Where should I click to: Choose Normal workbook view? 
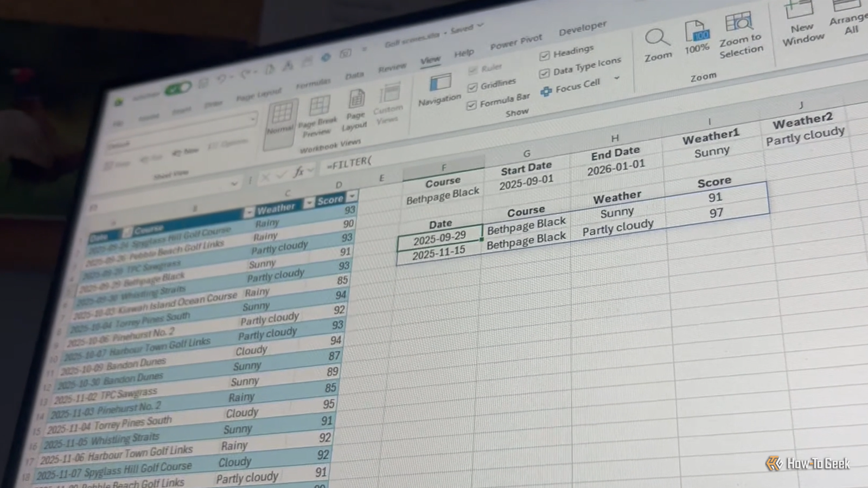click(281, 123)
